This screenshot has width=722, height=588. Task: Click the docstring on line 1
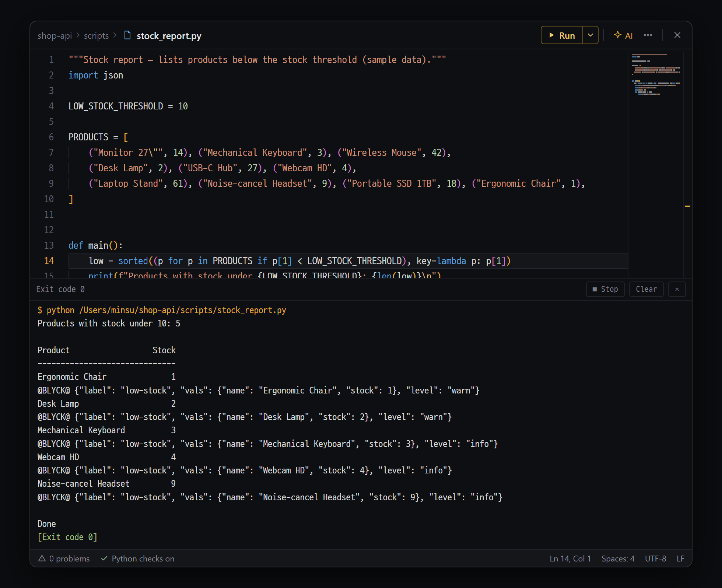(x=257, y=60)
